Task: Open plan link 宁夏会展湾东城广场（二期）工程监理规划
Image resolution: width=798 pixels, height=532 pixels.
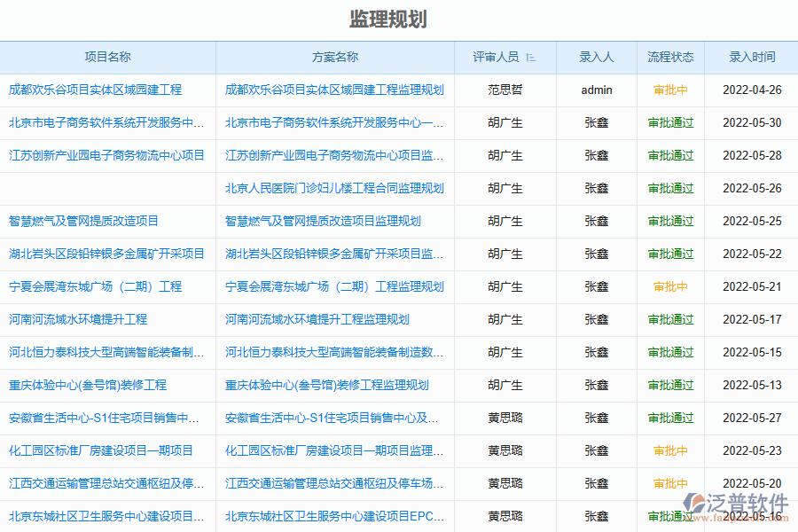Action: point(334,286)
